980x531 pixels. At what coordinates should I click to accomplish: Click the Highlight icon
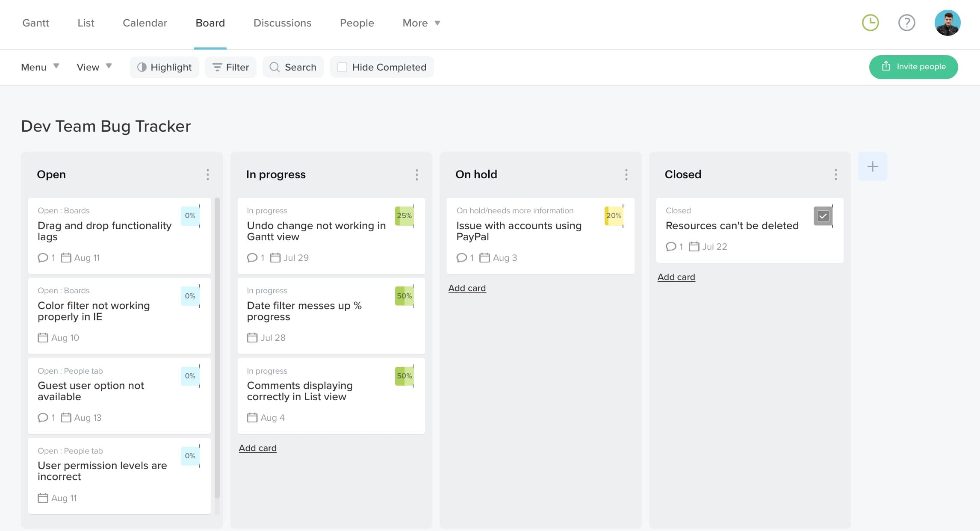click(142, 67)
